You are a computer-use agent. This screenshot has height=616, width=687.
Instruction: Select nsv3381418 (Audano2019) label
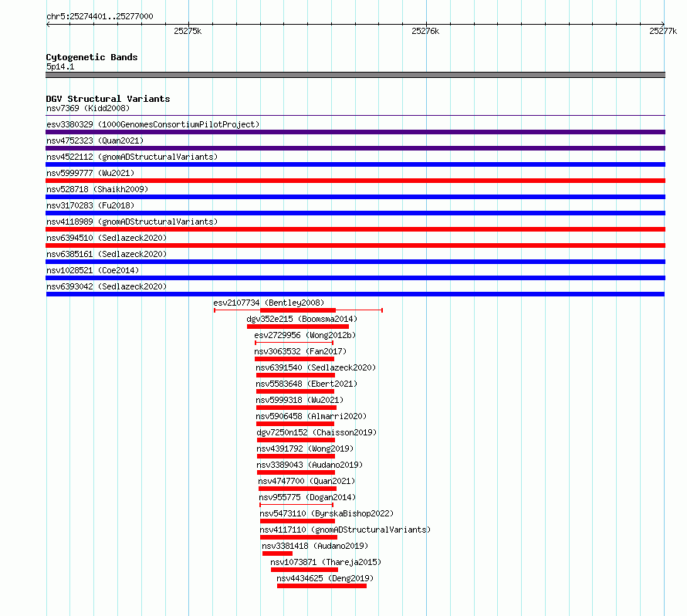click(315, 546)
